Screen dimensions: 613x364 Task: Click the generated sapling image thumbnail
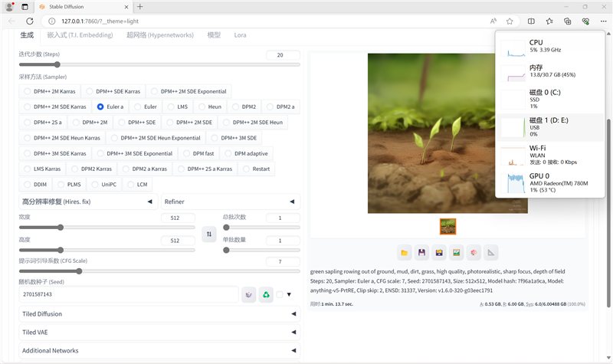[447, 226]
